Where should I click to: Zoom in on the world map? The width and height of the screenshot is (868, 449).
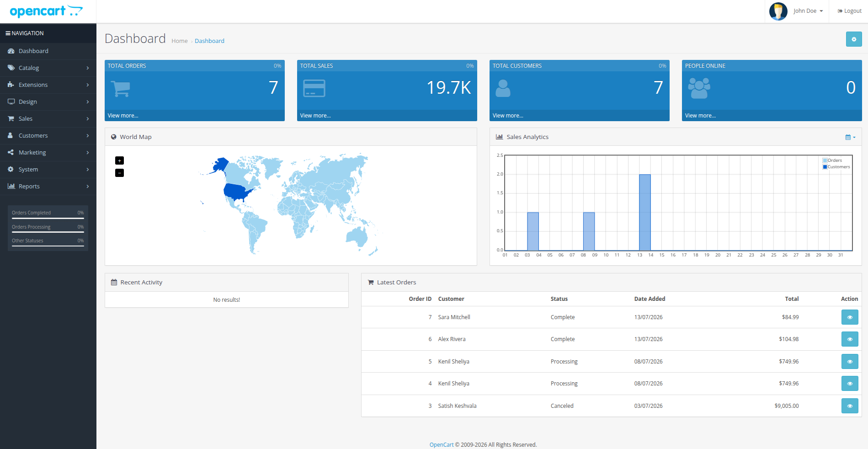pos(119,160)
